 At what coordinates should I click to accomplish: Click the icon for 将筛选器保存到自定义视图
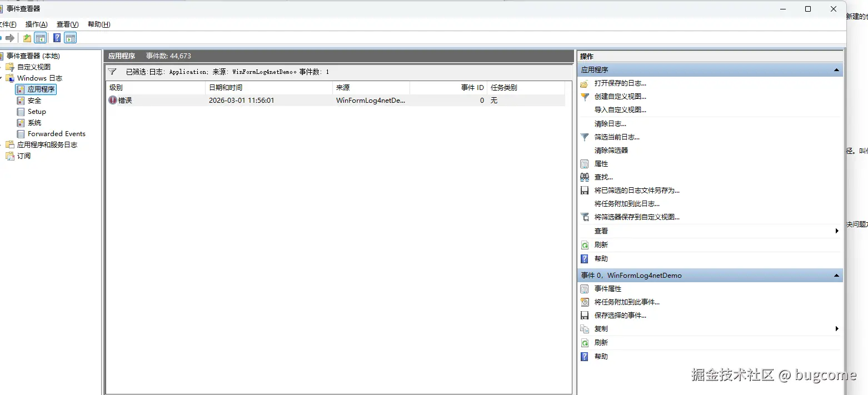tap(584, 217)
